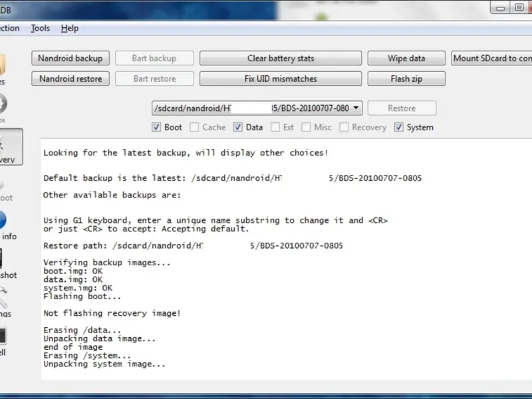Minimize the application window
This screenshot has height=399, width=532.
point(501,7)
